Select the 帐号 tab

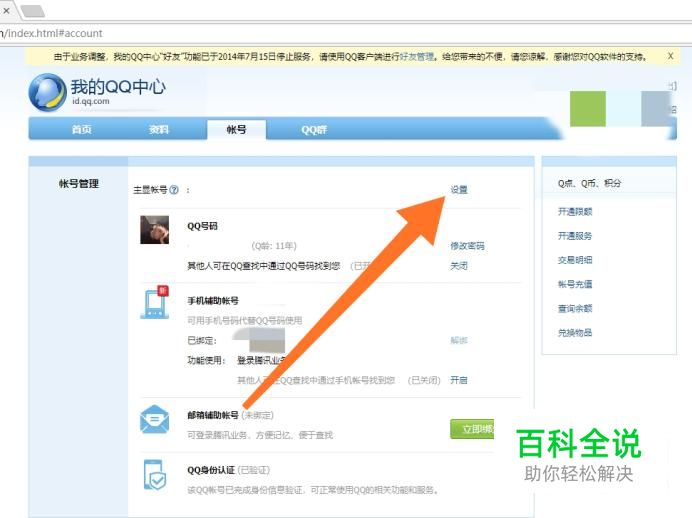(237, 129)
